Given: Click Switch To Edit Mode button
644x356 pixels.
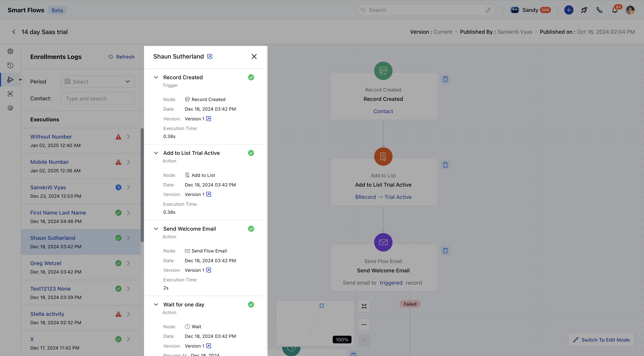Looking at the screenshot, I should click(x=601, y=340).
